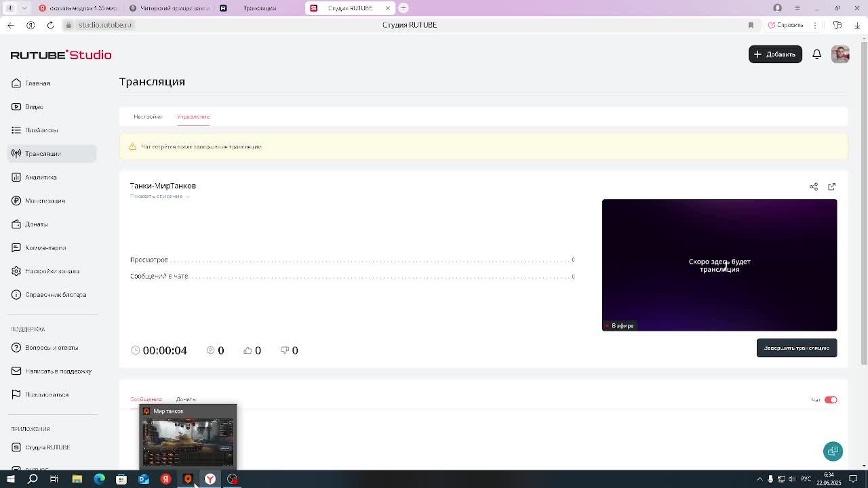
Task: Open Настройки канала gear icon
Action: (x=16, y=271)
